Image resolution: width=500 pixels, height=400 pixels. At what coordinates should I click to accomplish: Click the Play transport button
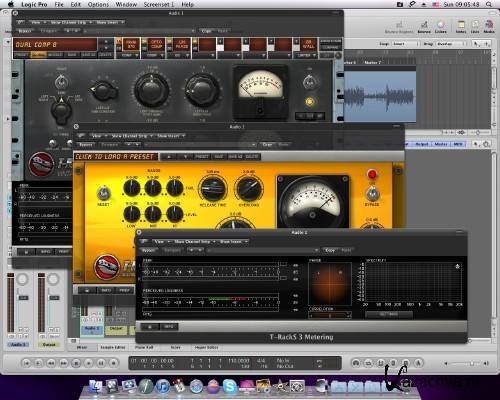pyautogui.click(x=88, y=363)
